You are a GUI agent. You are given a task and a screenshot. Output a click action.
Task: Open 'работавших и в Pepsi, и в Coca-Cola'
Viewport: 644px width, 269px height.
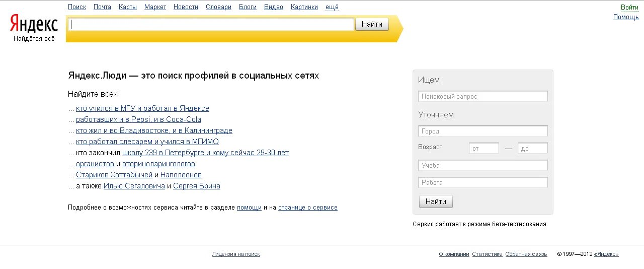click(138, 119)
